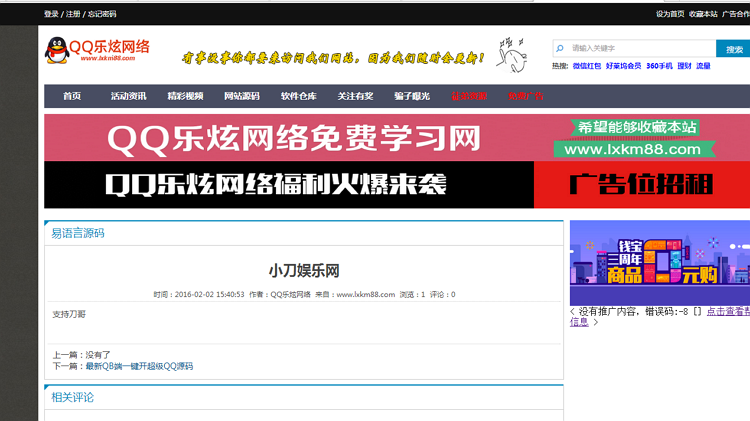Go to 首页 in navigation bar
Viewport: 750px width, 421px height.
[72, 96]
